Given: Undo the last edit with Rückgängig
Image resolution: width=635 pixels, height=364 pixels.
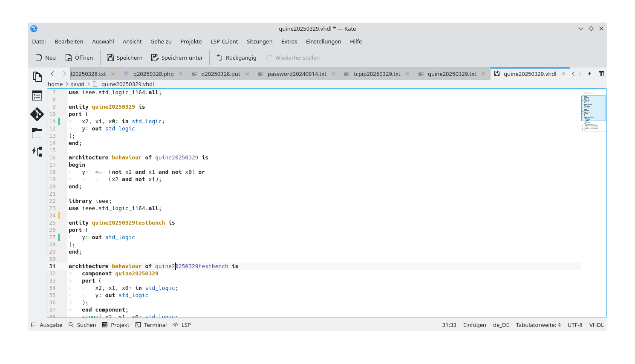Looking at the screenshot, I should point(236,58).
